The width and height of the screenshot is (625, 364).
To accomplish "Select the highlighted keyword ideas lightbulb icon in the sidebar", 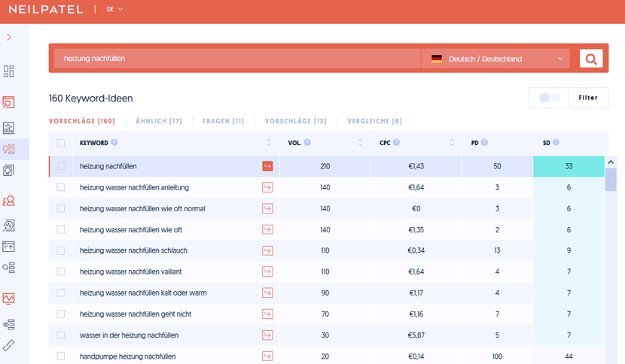I will (9, 149).
